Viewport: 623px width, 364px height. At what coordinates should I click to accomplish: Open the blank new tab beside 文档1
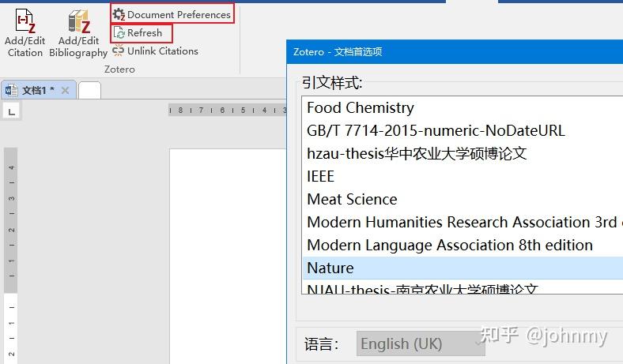pyautogui.click(x=89, y=90)
